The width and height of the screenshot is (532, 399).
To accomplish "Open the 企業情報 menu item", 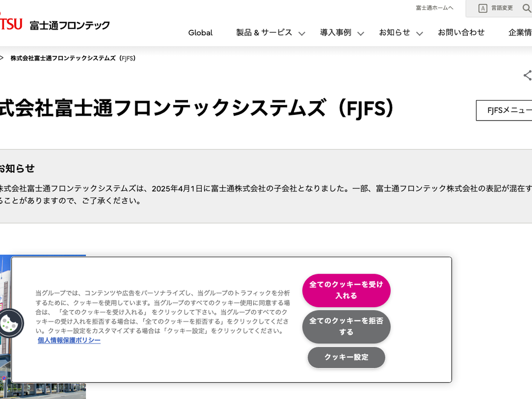I will (x=520, y=32).
